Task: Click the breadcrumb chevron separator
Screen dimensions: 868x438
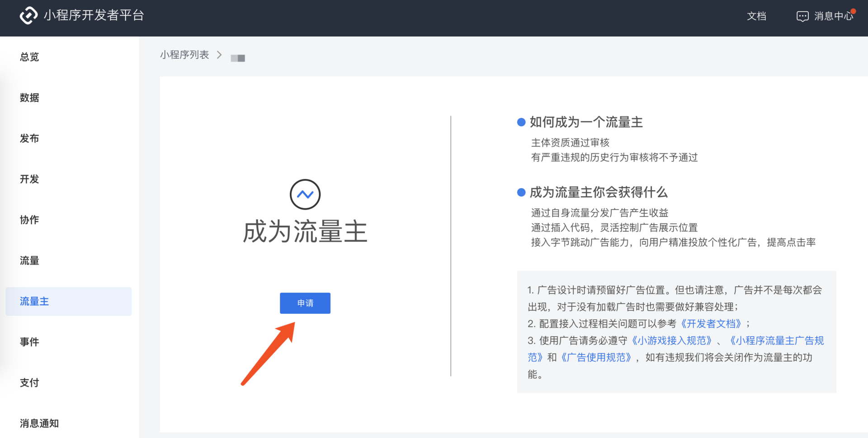Action: coord(219,55)
